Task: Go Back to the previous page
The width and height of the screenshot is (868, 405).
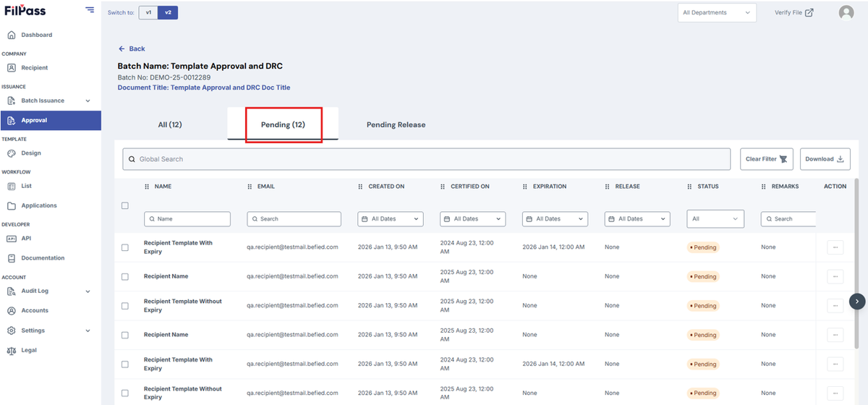Action: tap(132, 48)
